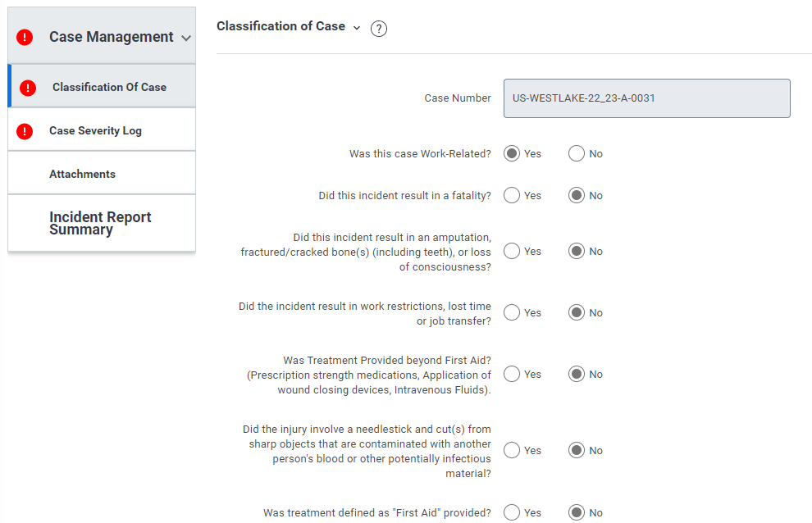Screen dimensions: 812x523
Task: Click the error icon next to Classification Of Case
Action: (x=28, y=88)
